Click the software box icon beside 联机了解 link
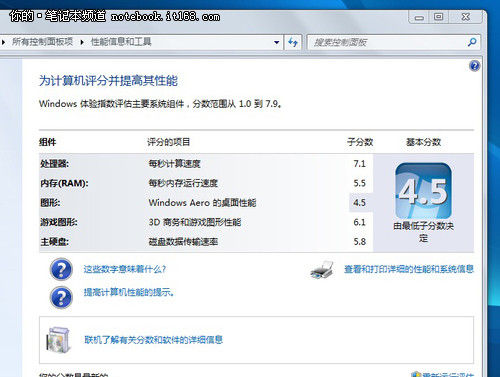This screenshot has height=377, width=500. [59, 340]
